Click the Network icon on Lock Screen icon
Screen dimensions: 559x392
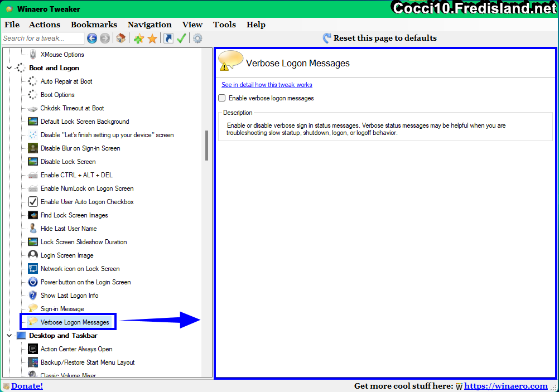tap(33, 269)
